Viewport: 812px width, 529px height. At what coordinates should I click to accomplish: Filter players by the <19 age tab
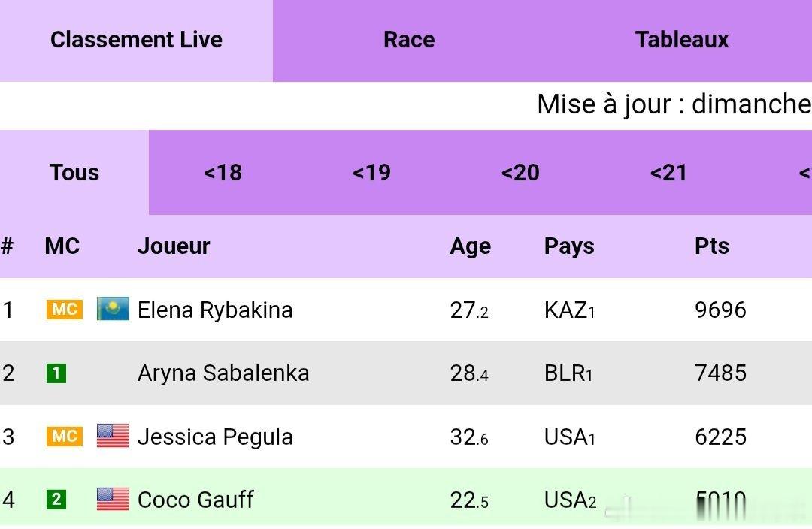click(x=372, y=172)
